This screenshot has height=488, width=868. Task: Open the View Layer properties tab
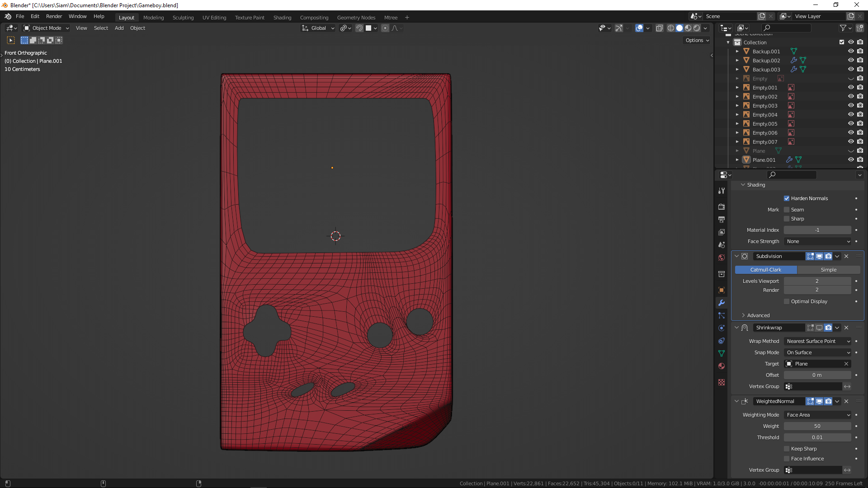[722, 232]
